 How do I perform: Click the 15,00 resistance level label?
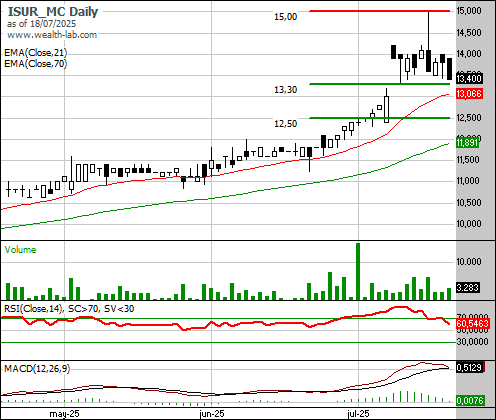click(x=285, y=16)
